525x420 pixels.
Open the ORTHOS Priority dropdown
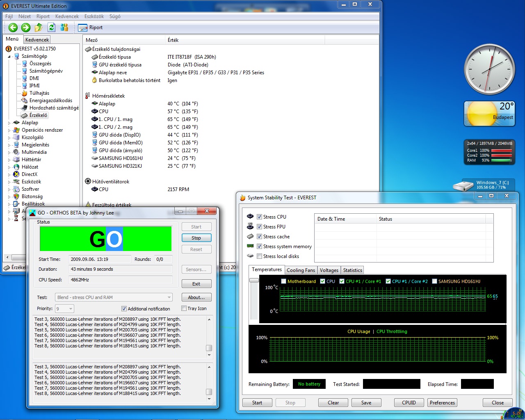tap(64, 308)
